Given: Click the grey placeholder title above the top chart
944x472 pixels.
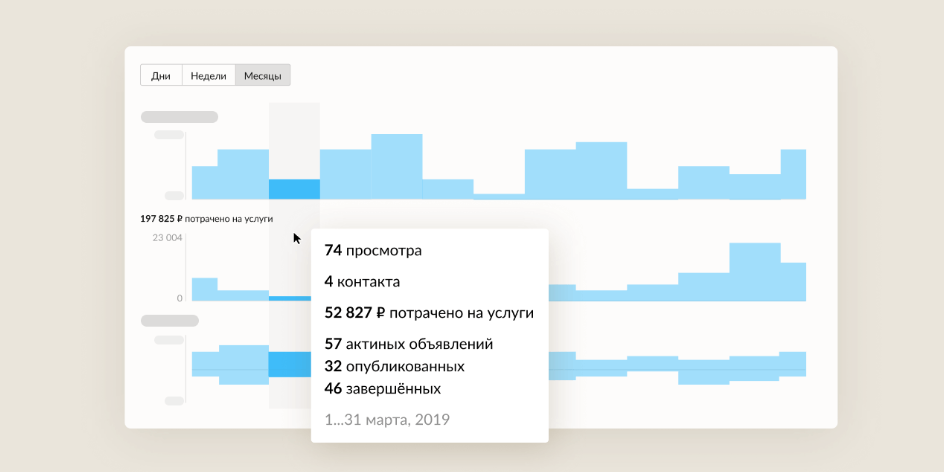Looking at the screenshot, I should click(179, 117).
